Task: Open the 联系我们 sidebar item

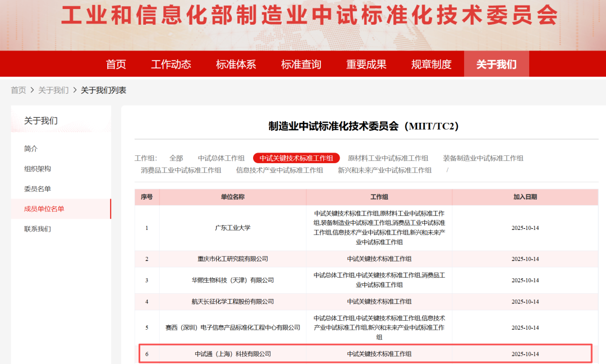Action: [x=38, y=229]
